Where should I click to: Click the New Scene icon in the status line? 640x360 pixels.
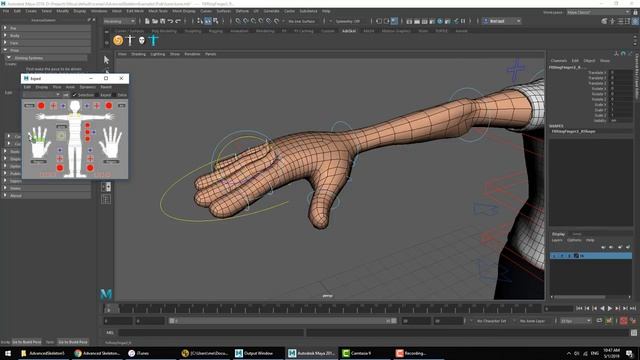click(147, 21)
